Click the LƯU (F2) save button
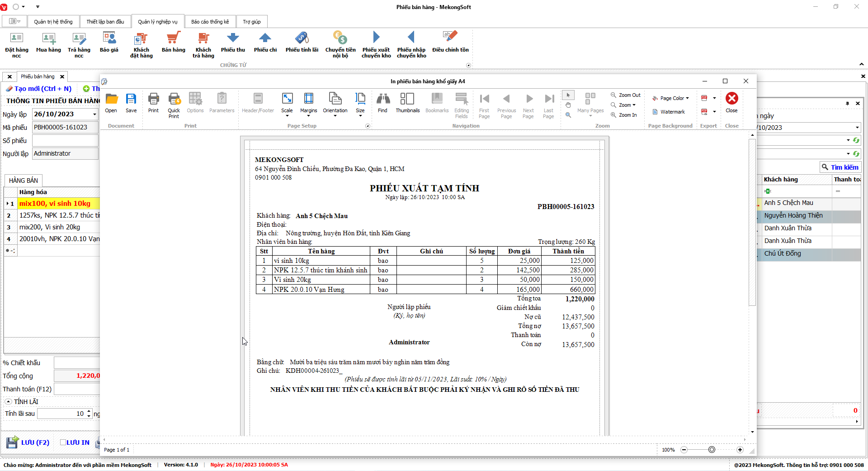 [28, 442]
